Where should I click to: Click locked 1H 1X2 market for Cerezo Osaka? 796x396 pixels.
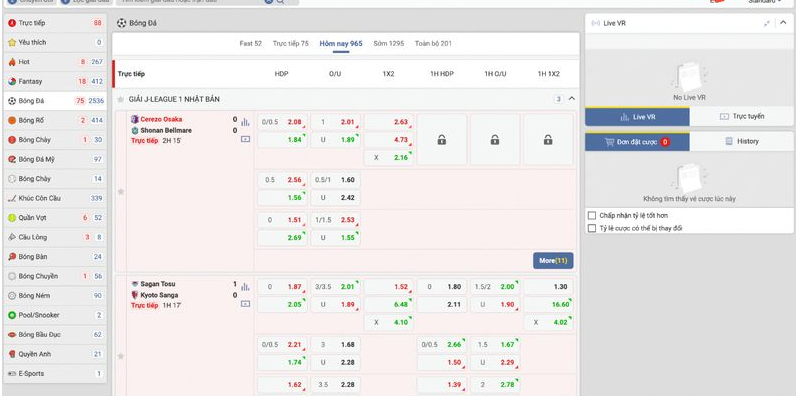tap(548, 140)
